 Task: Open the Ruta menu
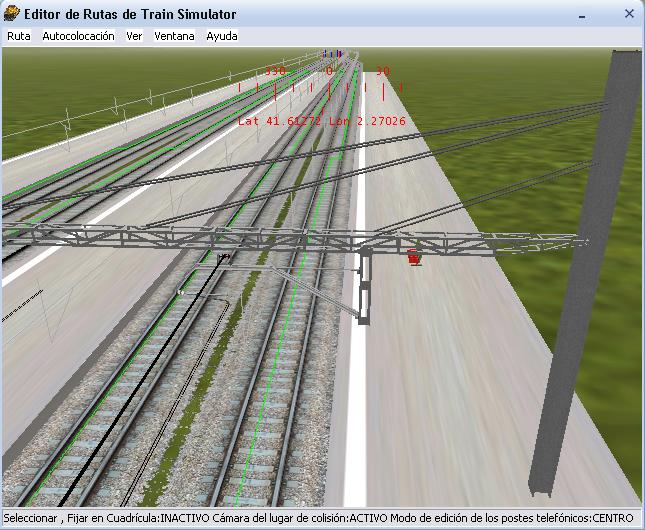[x=18, y=36]
